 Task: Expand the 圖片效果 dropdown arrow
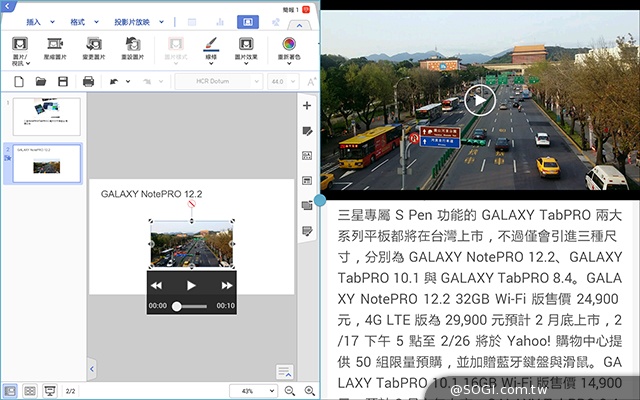click(x=246, y=64)
